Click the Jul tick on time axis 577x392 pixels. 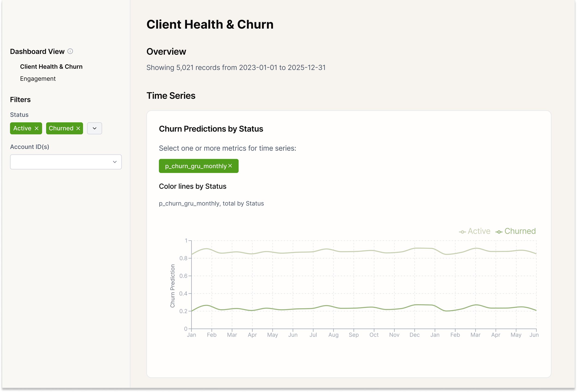tap(313, 335)
